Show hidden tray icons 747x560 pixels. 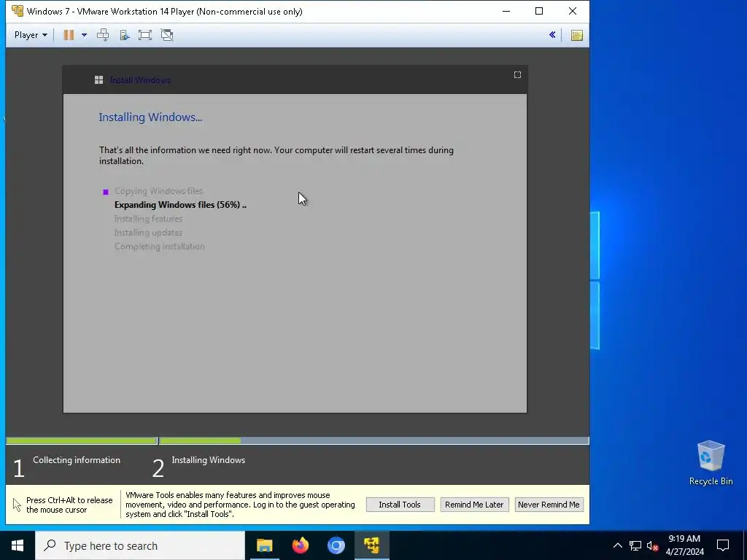(x=617, y=545)
